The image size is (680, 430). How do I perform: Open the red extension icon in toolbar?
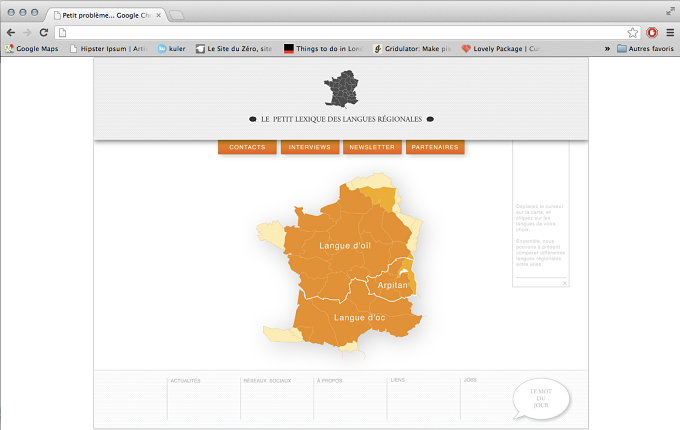(x=652, y=33)
